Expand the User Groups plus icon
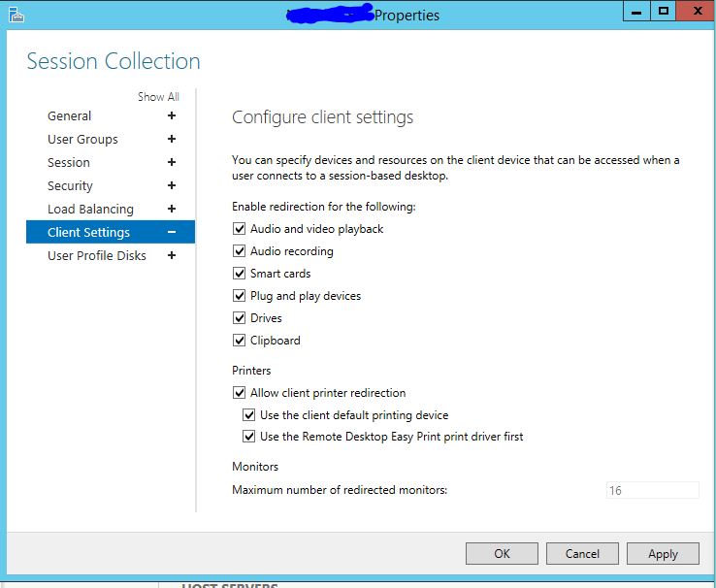The image size is (716, 588). coord(172,139)
